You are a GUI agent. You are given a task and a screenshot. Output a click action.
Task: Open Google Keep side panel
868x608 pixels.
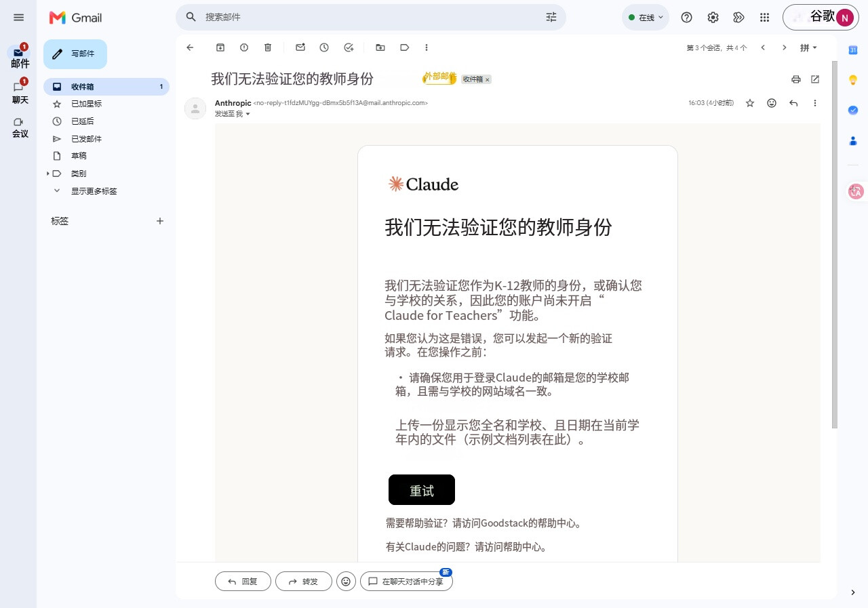[853, 79]
